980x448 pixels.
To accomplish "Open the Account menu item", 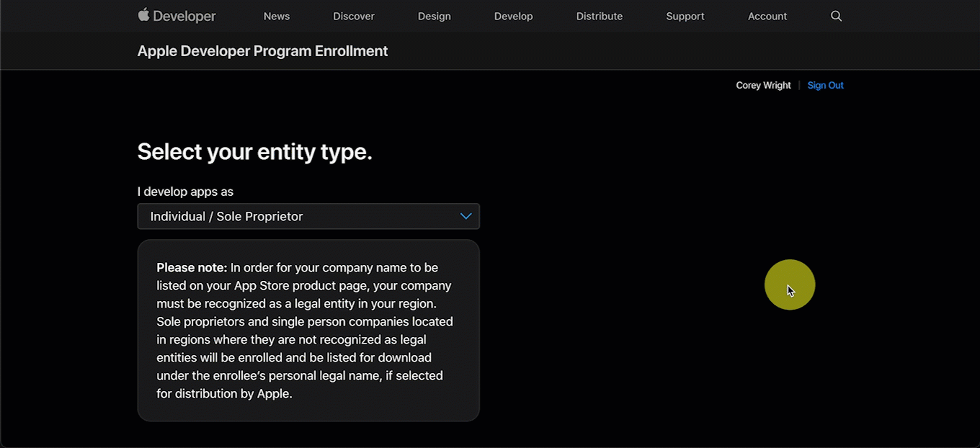I will tap(767, 16).
